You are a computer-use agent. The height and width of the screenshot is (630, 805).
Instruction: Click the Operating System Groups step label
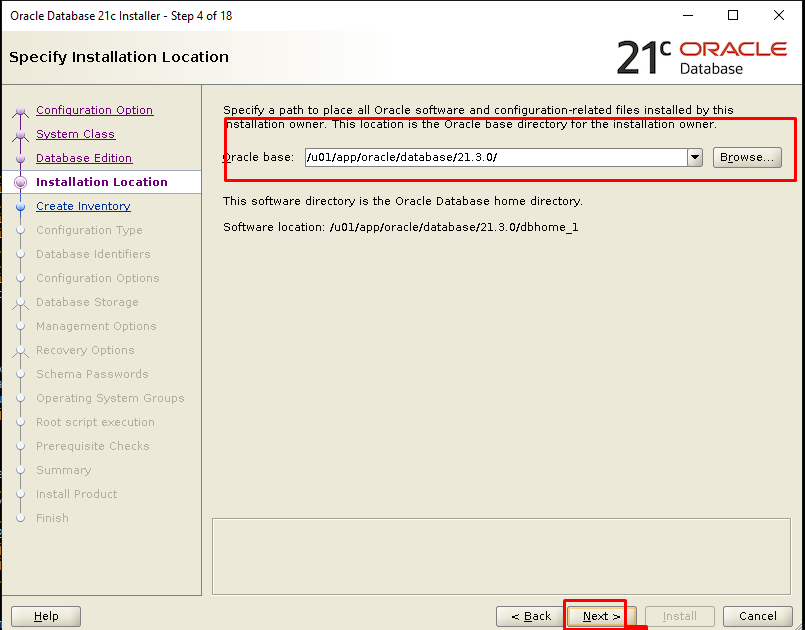click(110, 398)
